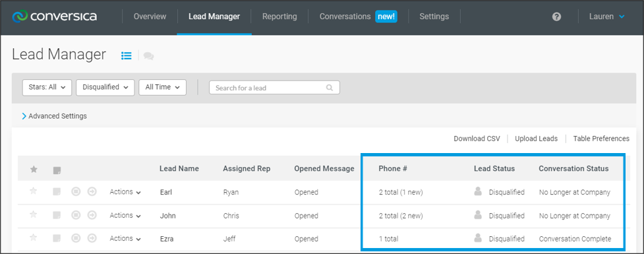Click arrow icon in Ezra's row
This screenshot has height=254, width=644.
[x=92, y=238]
